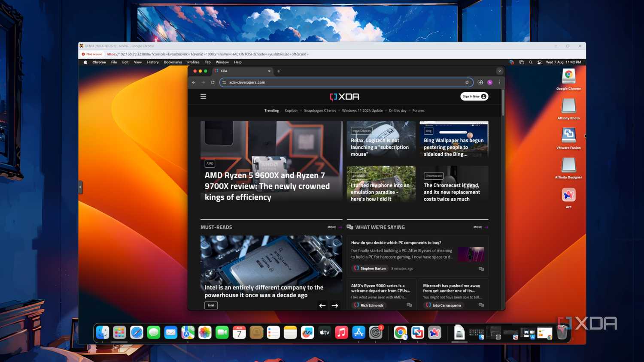
Task: Open App Store from the dock
Action: click(x=358, y=332)
